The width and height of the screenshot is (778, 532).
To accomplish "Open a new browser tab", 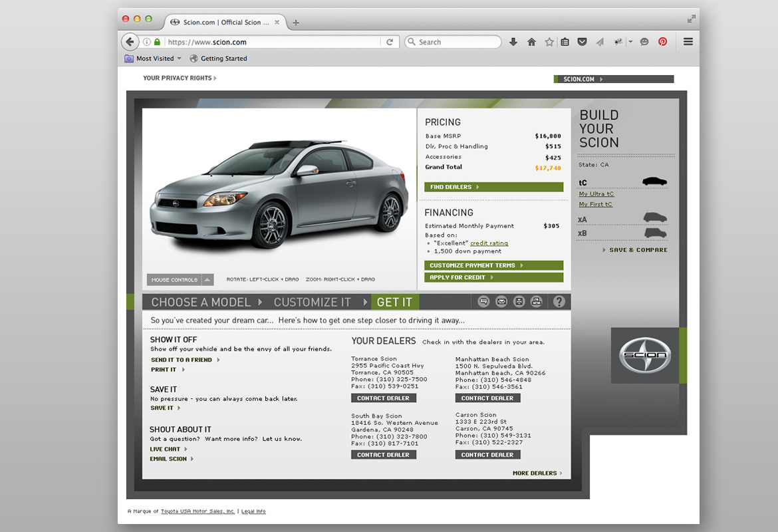I will click(296, 23).
